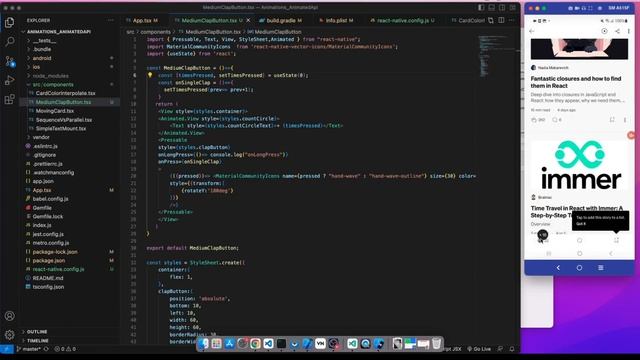
Task: Tap Got it in phone tooltip
Action: coord(581,224)
